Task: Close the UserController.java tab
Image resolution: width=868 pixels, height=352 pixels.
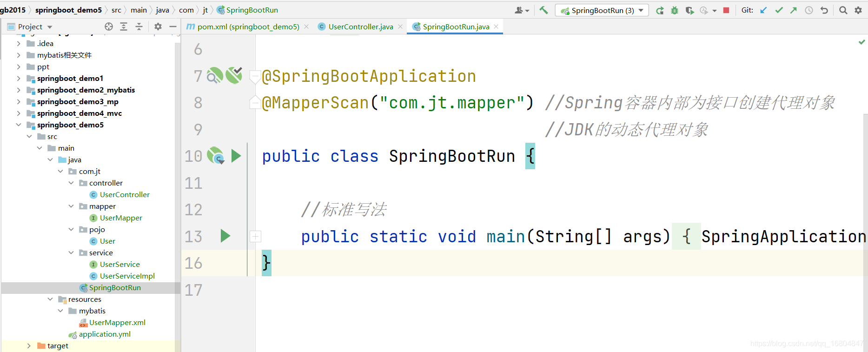Action: click(x=400, y=27)
